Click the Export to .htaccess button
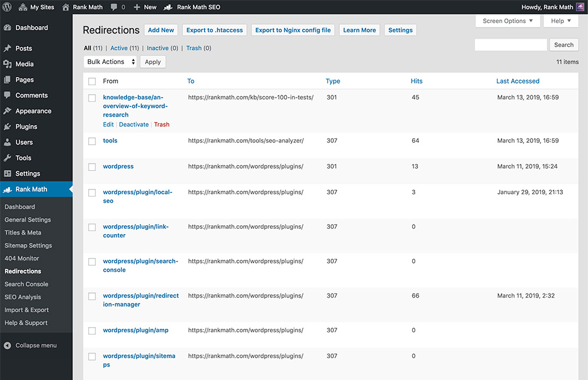The width and height of the screenshot is (588, 380). coord(215,30)
